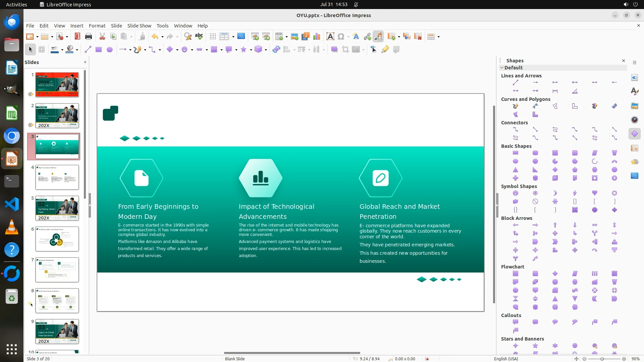Toggle the shadow icon in toolbar
The height and width of the screenshot is (362, 644).
tap(334, 50)
